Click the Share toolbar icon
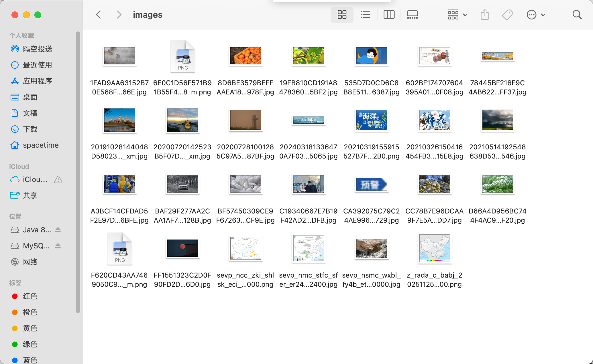Image resolution: width=593 pixels, height=364 pixels. coord(485,15)
